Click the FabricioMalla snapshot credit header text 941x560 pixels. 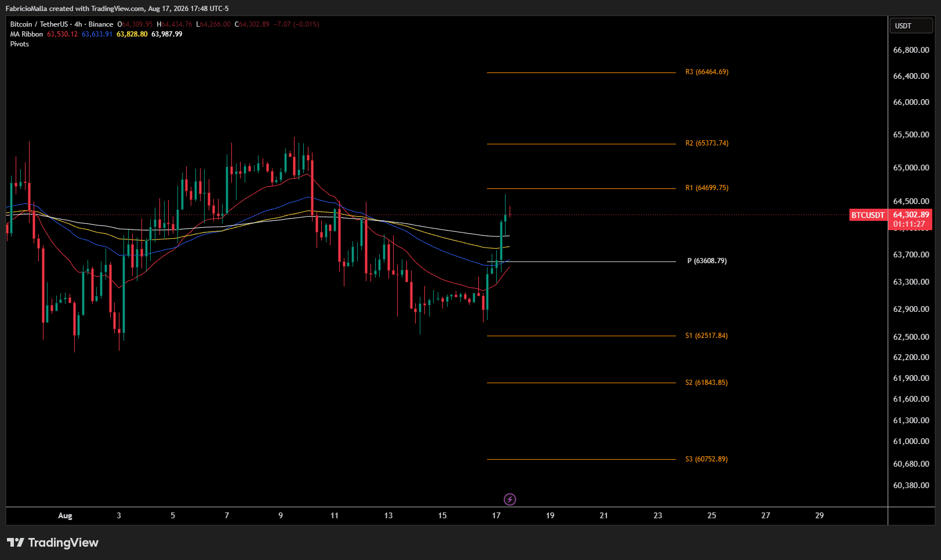(117, 9)
